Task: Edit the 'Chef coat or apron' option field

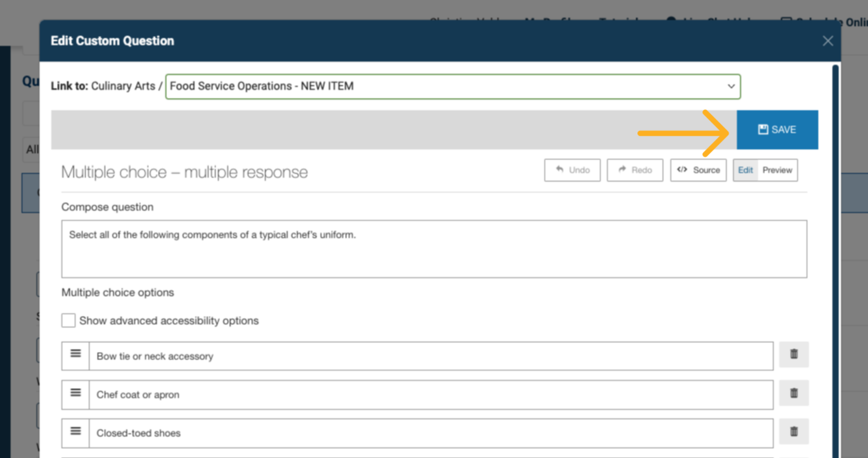Action: point(430,395)
